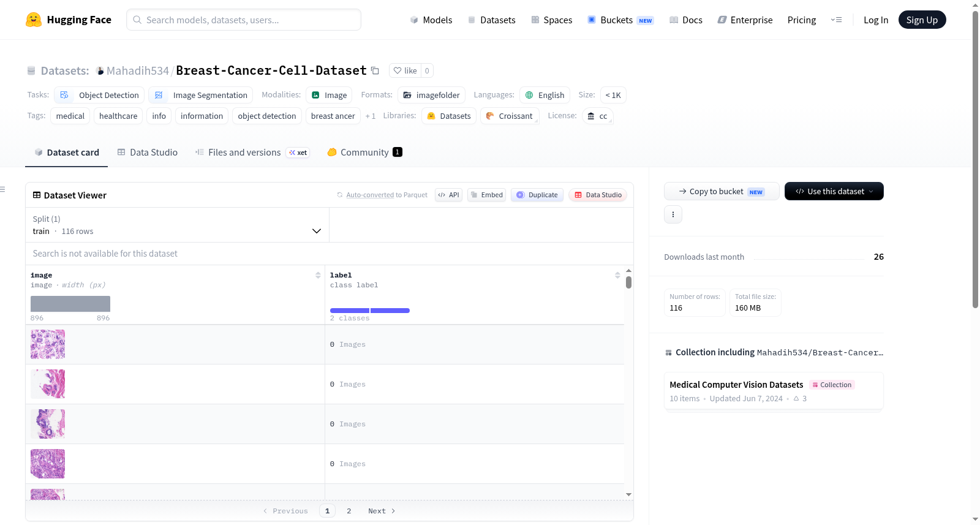The image size is (980, 525).
Task: Open the Pricing page
Action: click(802, 20)
